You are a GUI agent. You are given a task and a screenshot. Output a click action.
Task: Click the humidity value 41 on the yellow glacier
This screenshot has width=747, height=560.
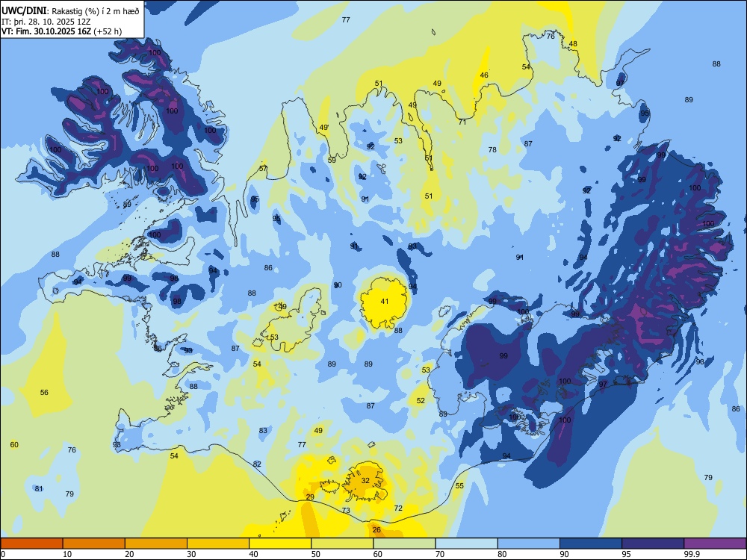coord(385,302)
